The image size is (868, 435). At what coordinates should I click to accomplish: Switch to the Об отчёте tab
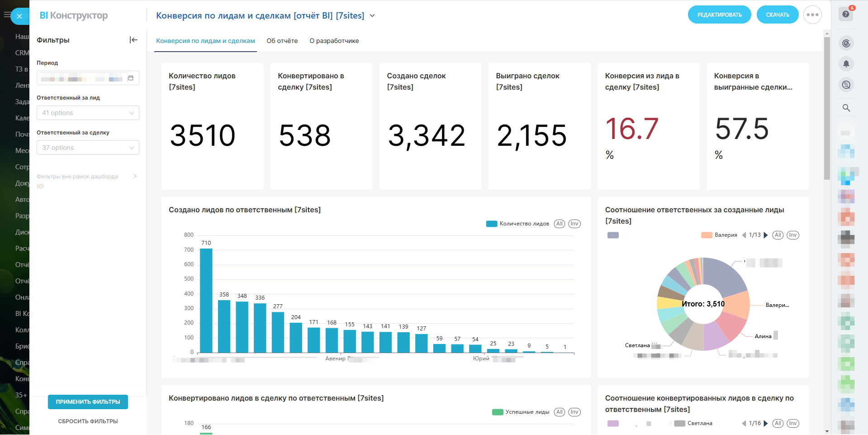pyautogui.click(x=282, y=41)
